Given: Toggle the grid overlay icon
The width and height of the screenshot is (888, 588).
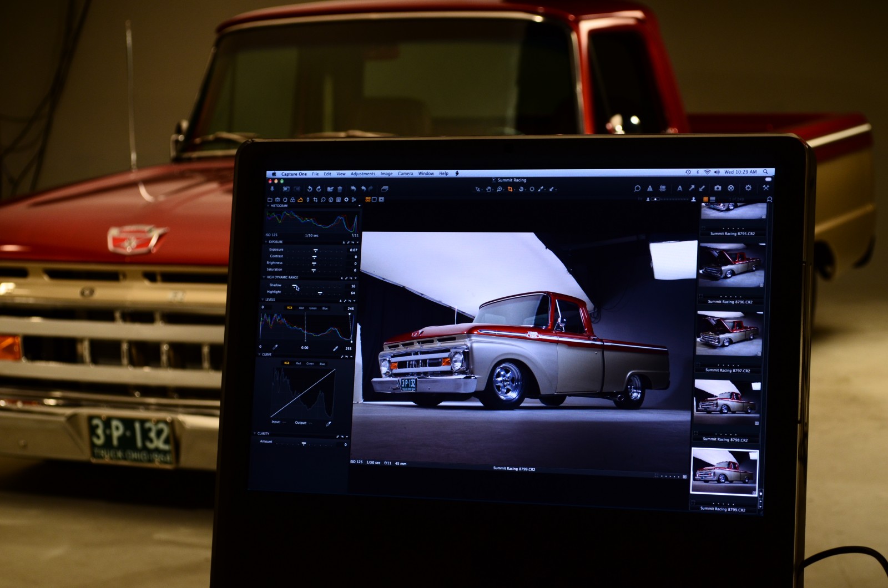Looking at the screenshot, I should [x=662, y=188].
